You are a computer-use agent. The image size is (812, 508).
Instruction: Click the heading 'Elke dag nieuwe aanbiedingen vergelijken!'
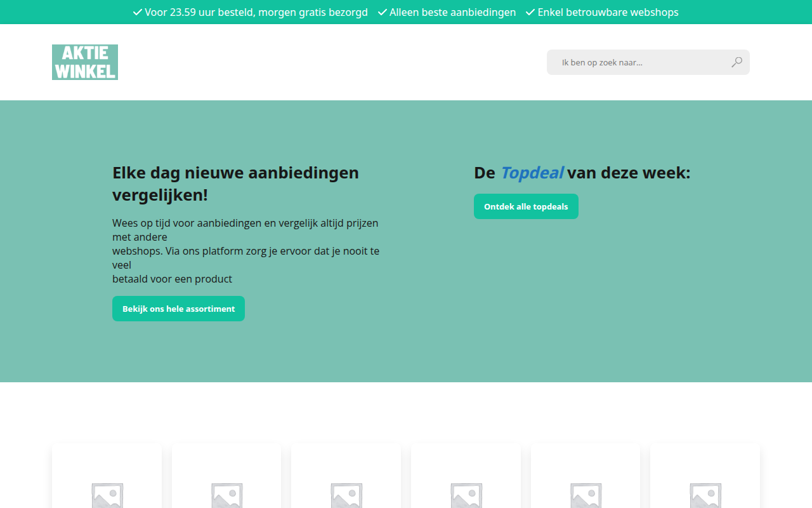[236, 184]
